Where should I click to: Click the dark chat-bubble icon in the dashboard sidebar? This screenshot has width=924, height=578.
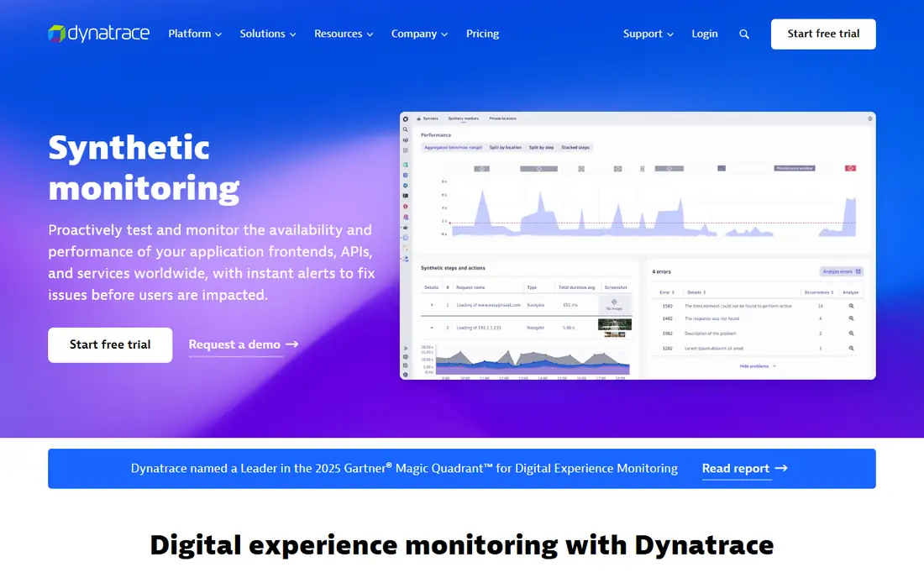pos(406,197)
